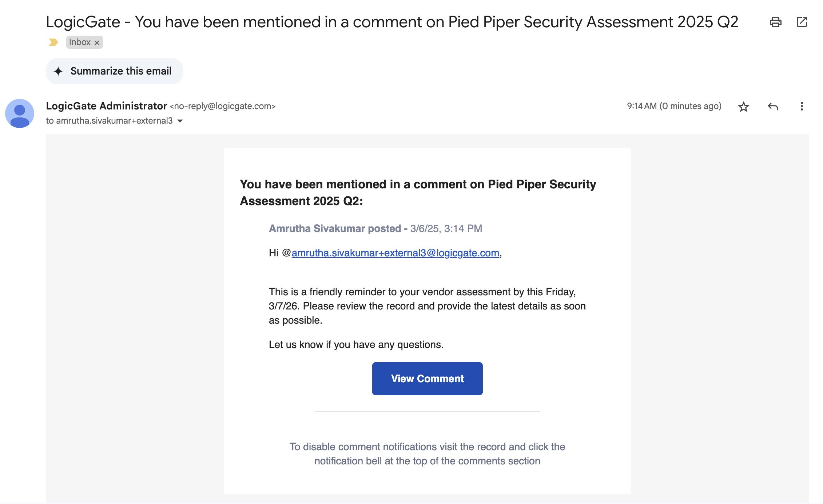Click the LogicGate Administrator sender name
Image resolution: width=823 pixels, height=504 pixels.
click(x=106, y=106)
